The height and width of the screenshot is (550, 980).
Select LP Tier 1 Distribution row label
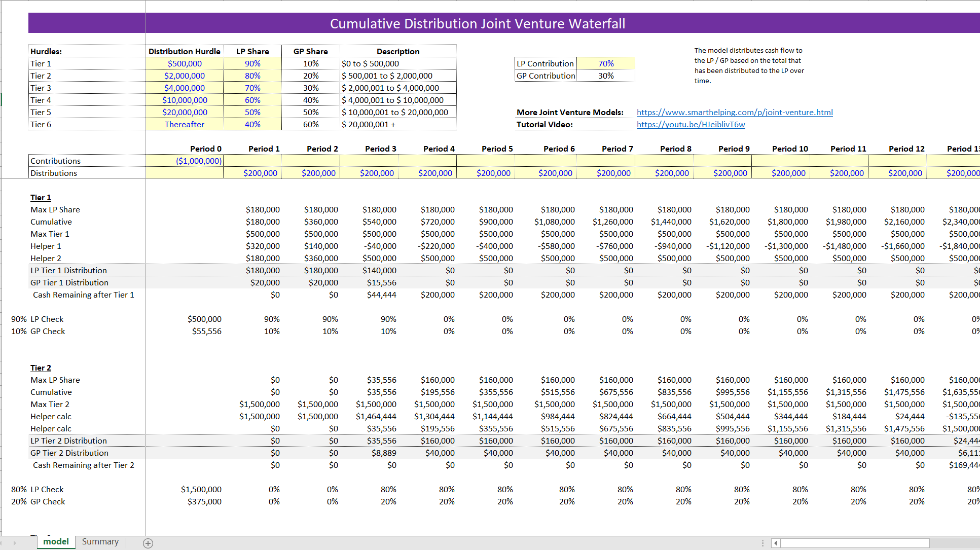[x=68, y=270]
